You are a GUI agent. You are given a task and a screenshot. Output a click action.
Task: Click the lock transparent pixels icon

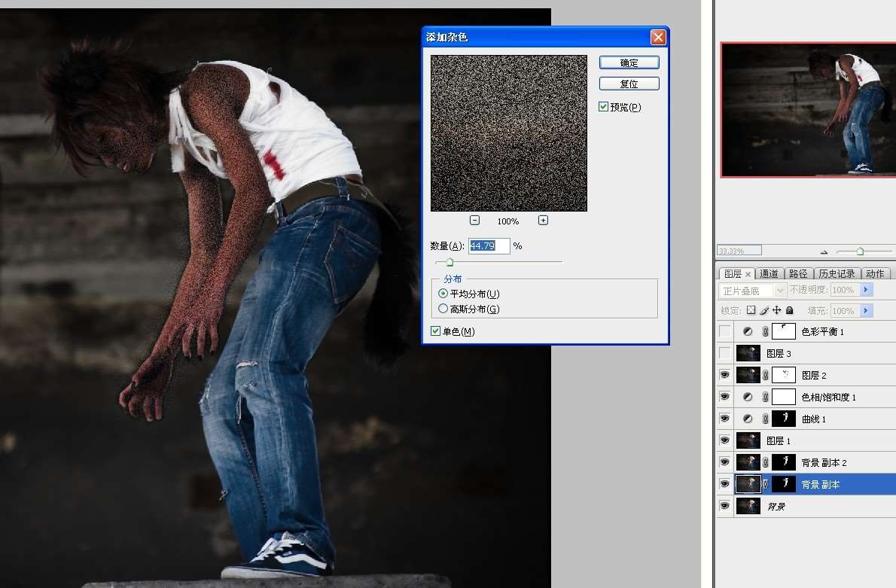click(751, 310)
